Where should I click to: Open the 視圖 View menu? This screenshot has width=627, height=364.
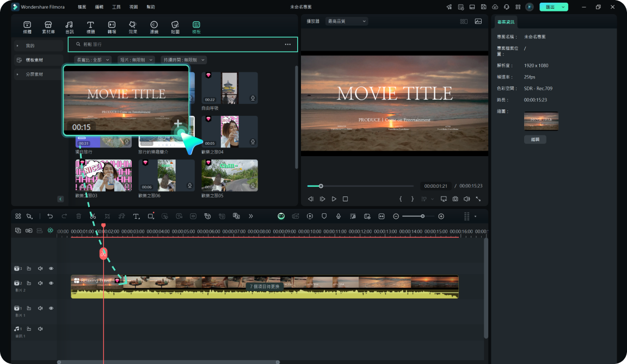[133, 7]
